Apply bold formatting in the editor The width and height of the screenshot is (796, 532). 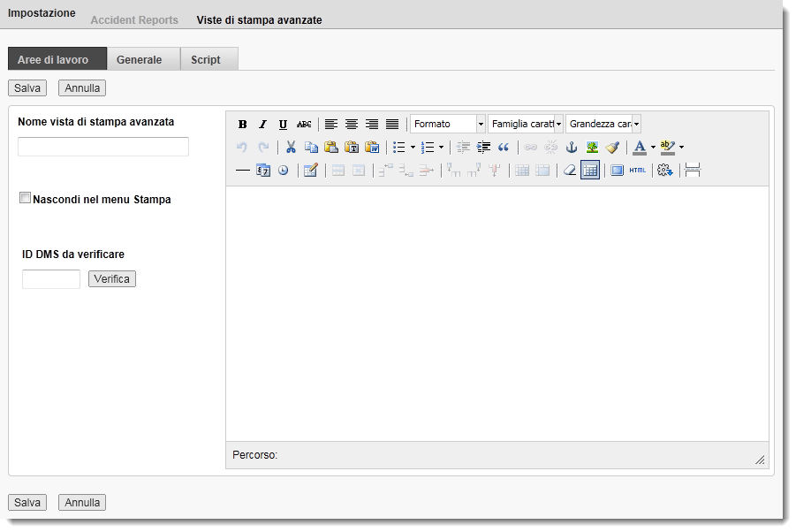point(242,124)
